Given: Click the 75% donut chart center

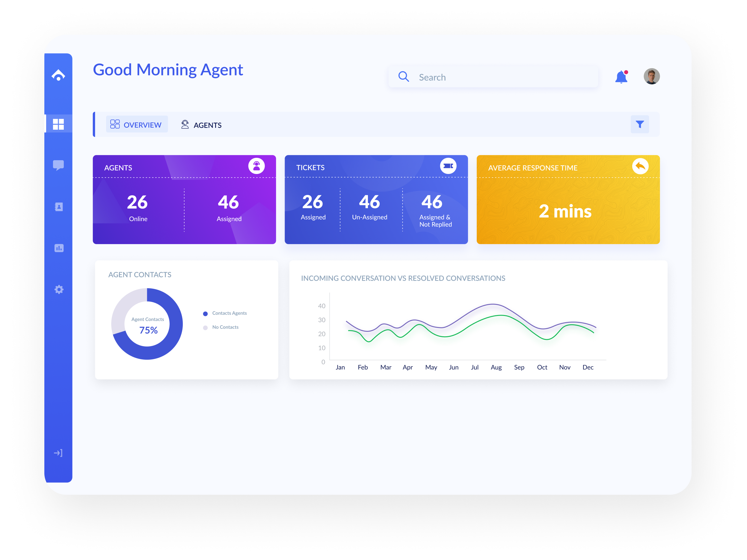Looking at the screenshot, I should [148, 330].
